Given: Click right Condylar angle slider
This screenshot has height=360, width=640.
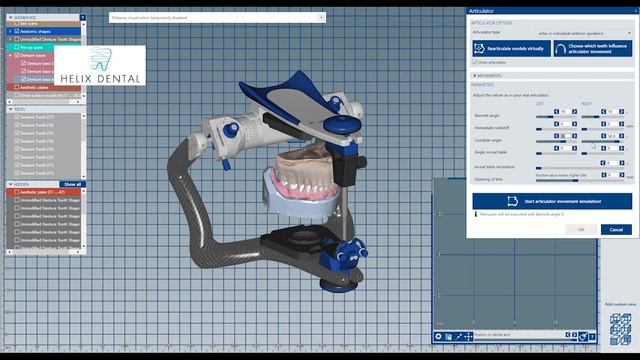Looking at the screenshot, I should point(602,141).
